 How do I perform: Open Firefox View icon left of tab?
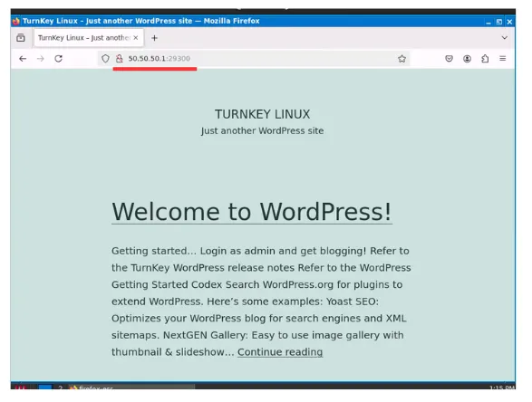[21, 38]
